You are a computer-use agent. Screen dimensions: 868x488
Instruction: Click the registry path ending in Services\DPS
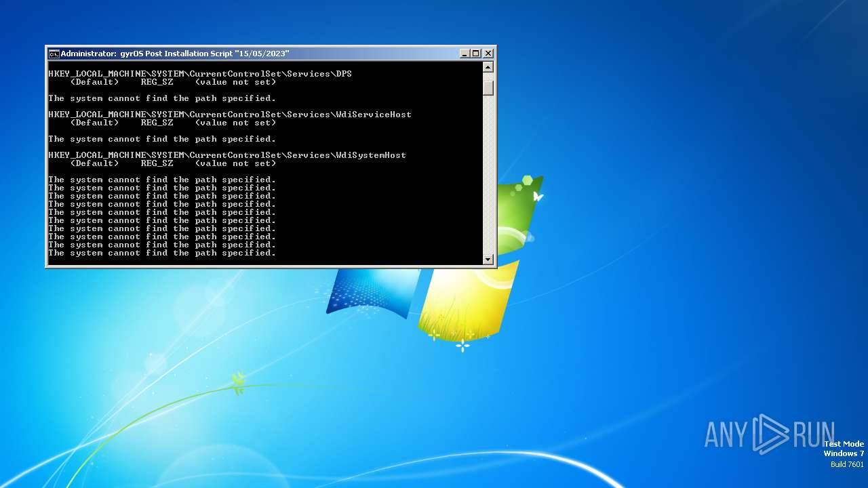[x=200, y=74]
